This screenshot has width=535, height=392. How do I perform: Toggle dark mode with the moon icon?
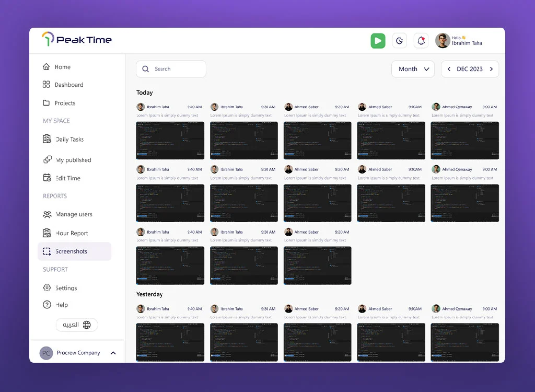(x=400, y=40)
